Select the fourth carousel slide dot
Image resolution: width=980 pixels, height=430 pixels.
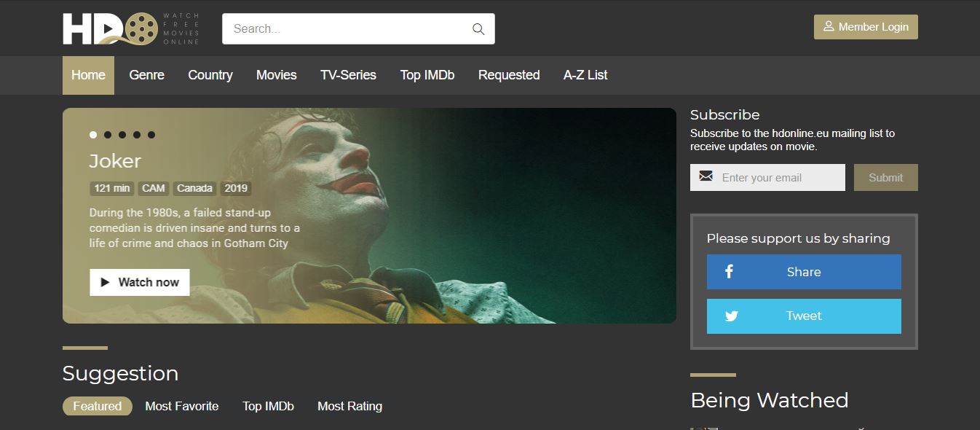pyautogui.click(x=137, y=135)
